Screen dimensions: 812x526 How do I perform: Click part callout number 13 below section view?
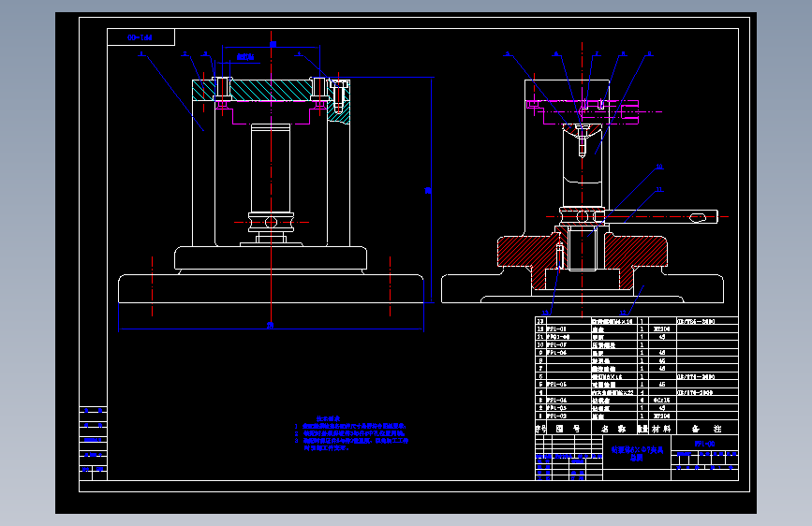coord(545,313)
